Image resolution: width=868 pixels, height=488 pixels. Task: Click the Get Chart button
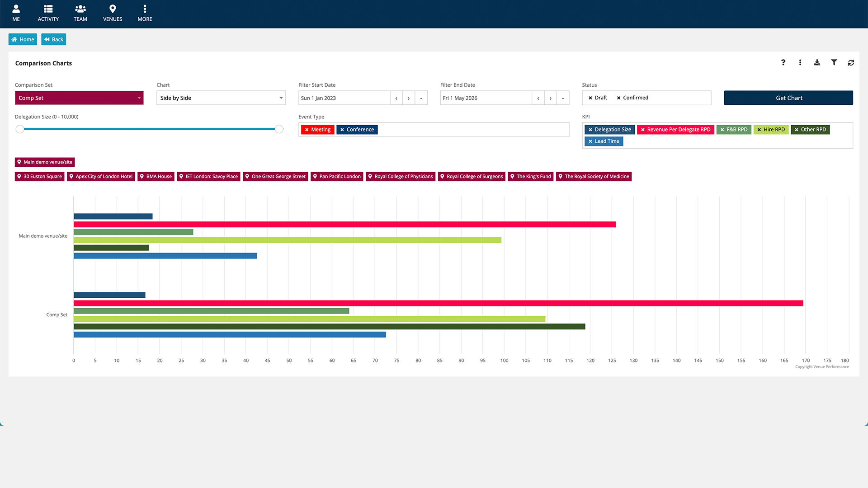tap(788, 98)
